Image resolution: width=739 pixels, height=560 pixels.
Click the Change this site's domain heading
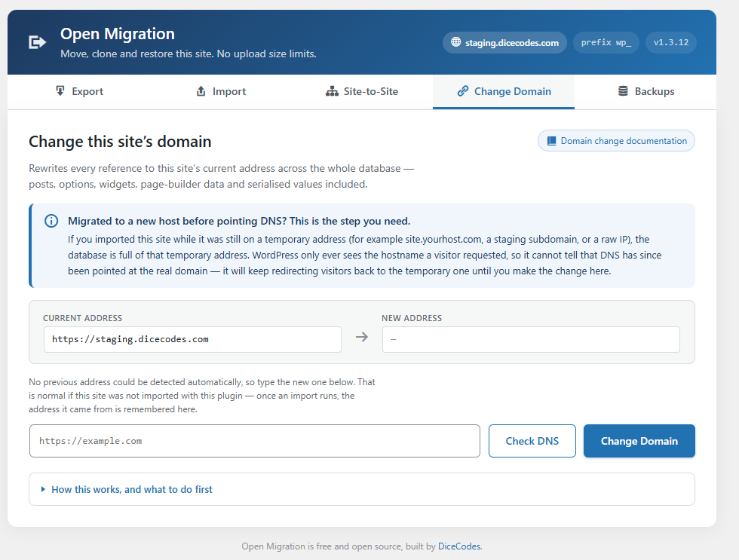[x=120, y=141]
